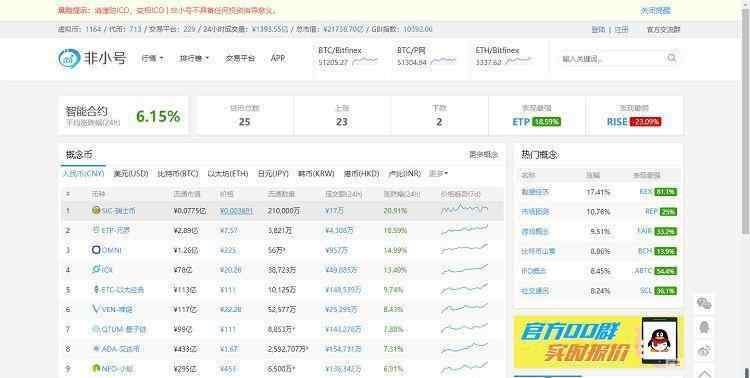
Task: Click the SIC price ¥0.003691
Action: tap(236, 211)
